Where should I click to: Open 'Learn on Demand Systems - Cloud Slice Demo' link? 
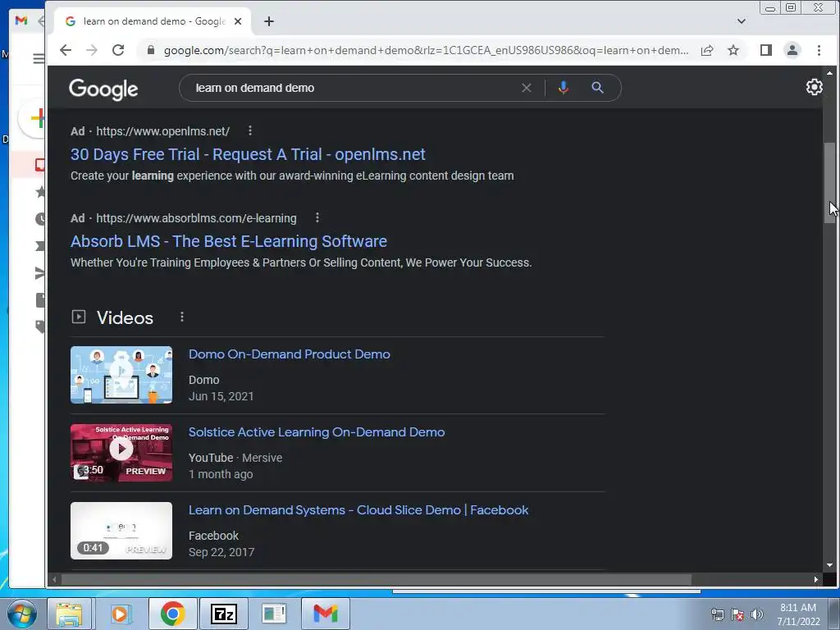point(358,510)
